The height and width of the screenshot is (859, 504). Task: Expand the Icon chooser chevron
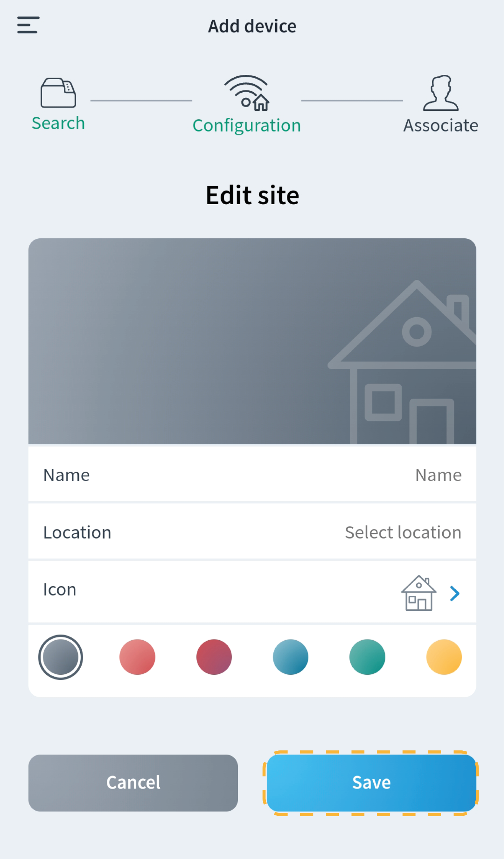click(454, 593)
